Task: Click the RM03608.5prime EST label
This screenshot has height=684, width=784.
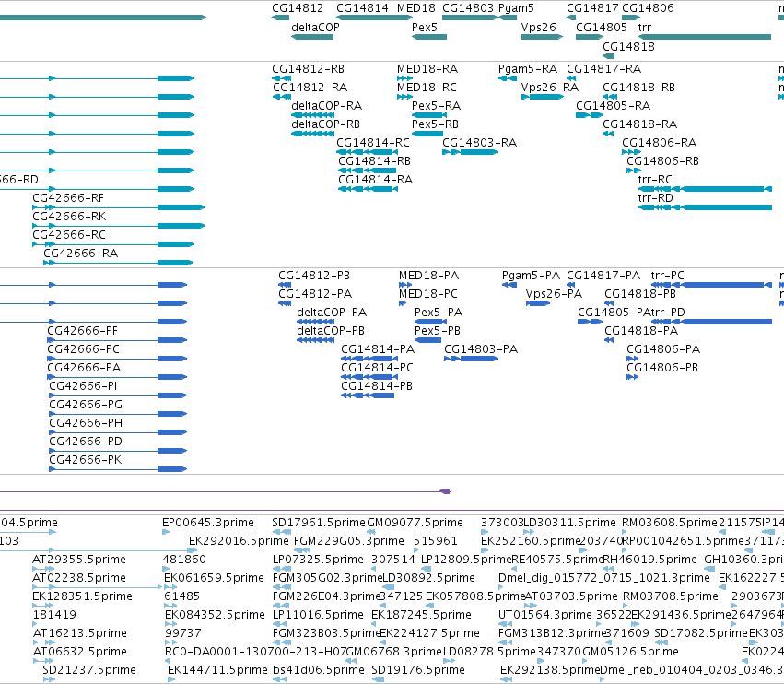Action: pos(670,523)
